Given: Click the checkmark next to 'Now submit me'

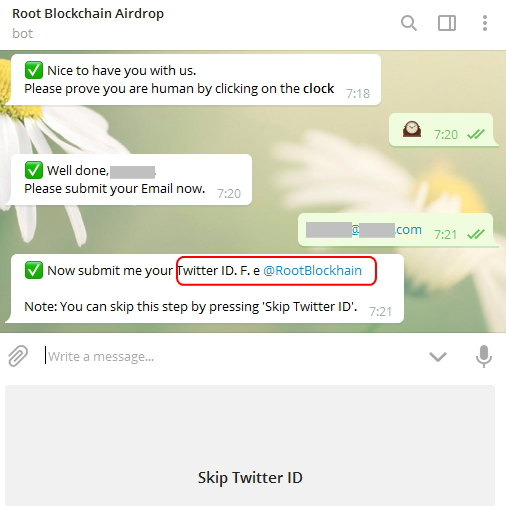Looking at the screenshot, I should (x=34, y=270).
